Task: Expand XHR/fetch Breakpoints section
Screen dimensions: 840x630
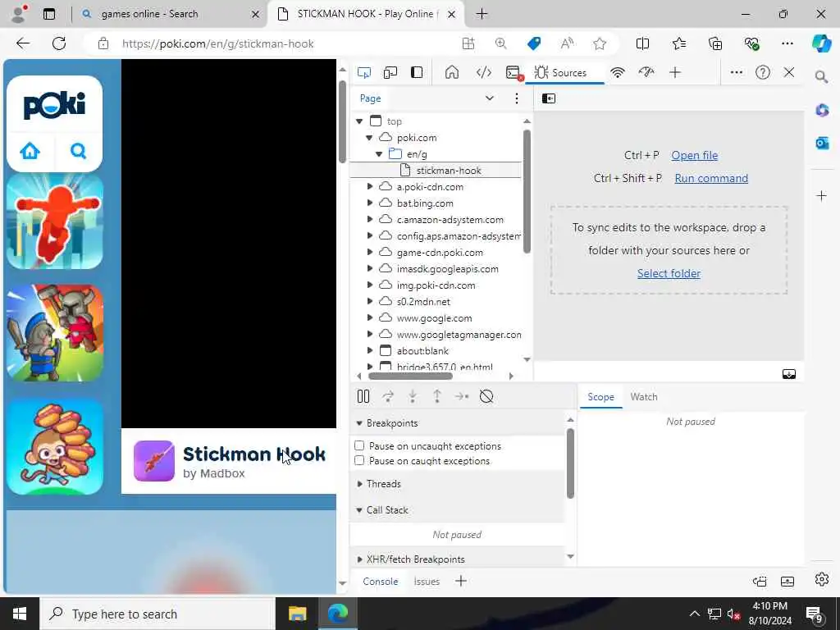Action: (x=359, y=559)
